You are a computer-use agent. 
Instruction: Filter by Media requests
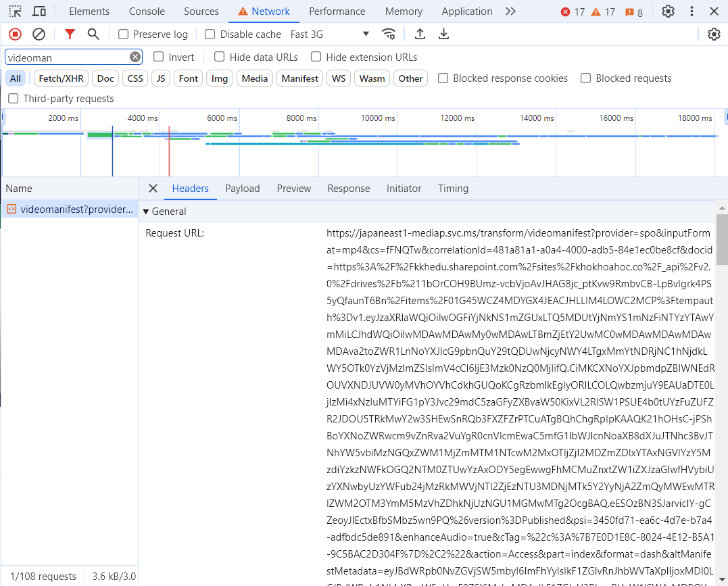tap(254, 78)
